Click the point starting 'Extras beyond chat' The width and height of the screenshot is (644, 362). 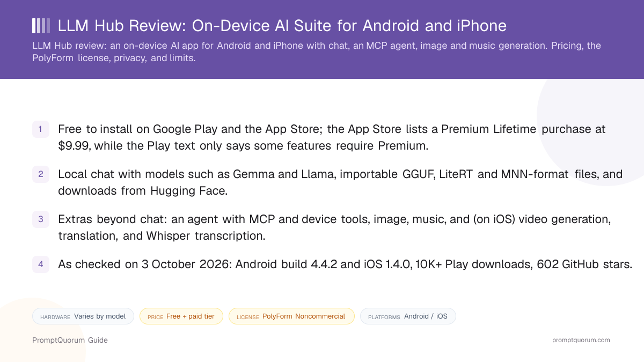pyautogui.click(x=334, y=227)
